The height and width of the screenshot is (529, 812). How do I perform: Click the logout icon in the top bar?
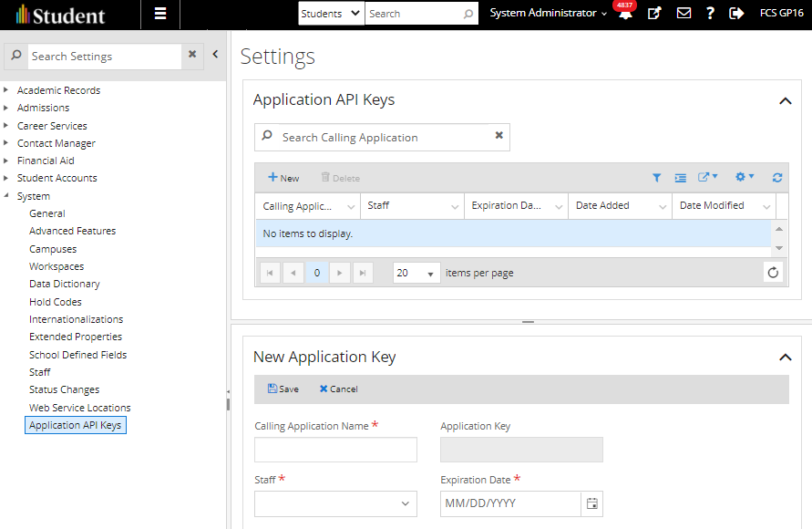click(736, 15)
